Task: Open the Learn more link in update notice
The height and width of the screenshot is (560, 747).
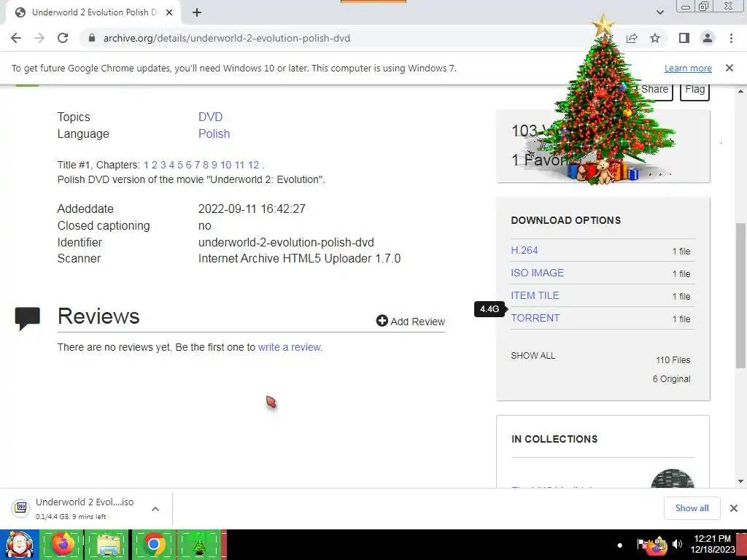Action: [688, 68]
